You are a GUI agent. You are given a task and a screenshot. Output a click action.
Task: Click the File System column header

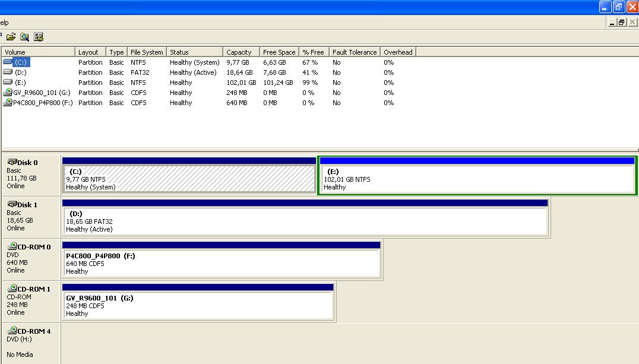[x=147, y=52]
